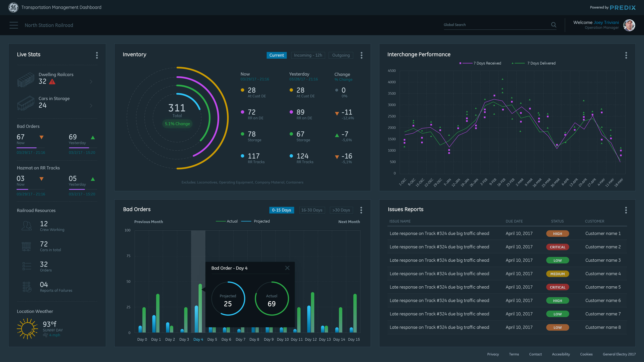Expand Cars in Storage chevron

click(91, 106)
